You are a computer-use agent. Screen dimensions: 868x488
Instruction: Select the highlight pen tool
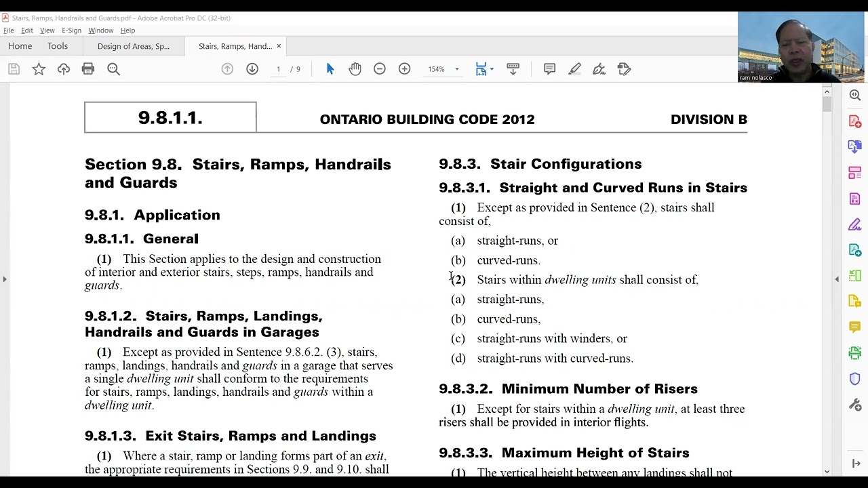574,69
